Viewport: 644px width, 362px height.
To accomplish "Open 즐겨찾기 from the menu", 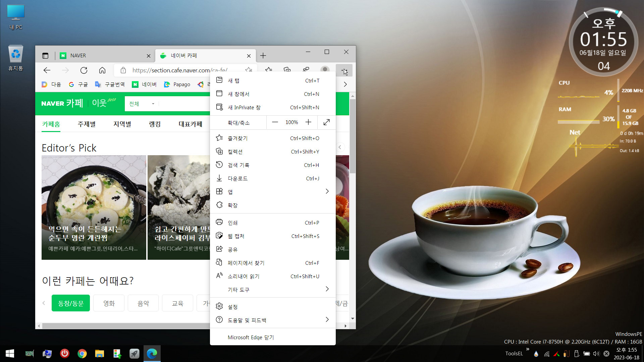I will click(x=273, y=138).
